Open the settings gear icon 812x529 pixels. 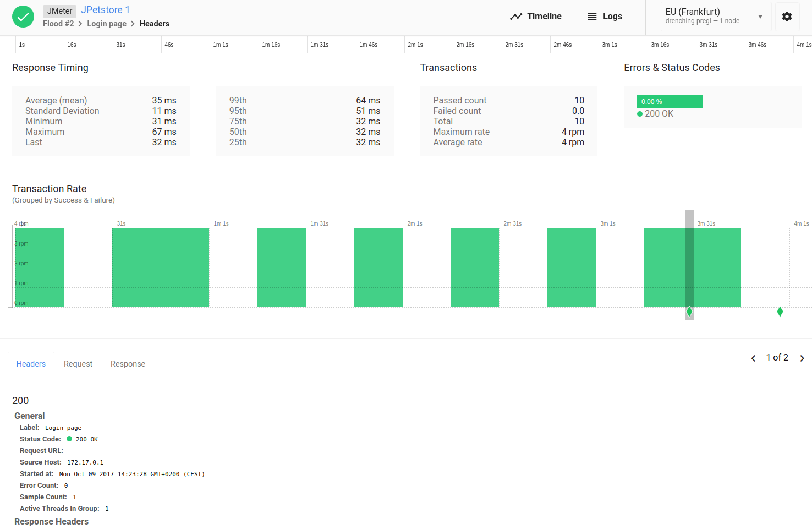pyautogui.click(x=787, y=17)
